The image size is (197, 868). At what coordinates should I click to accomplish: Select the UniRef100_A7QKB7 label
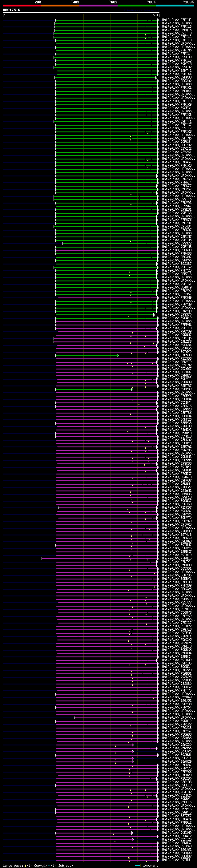(x=177, y=765)
